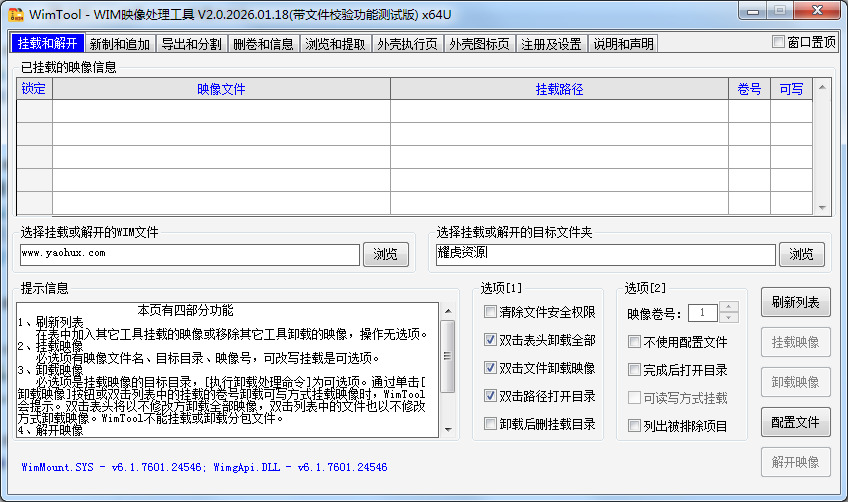Open the 导出和分割 tab
The width and height of the screenshot is (848, 502).
pyautogui.click(x=191, y=44)
